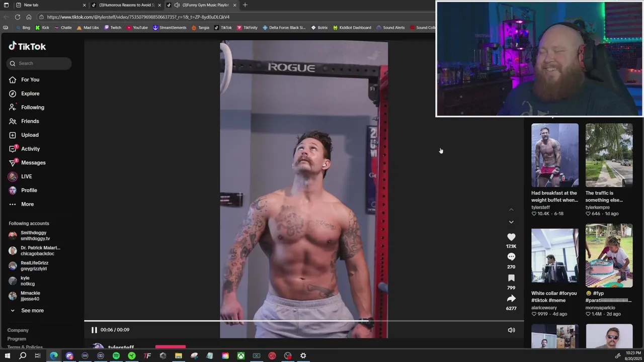The image size is (644, 362).
Task: Open a new browser tab with the plus
Action: click(x=245, y=5)
